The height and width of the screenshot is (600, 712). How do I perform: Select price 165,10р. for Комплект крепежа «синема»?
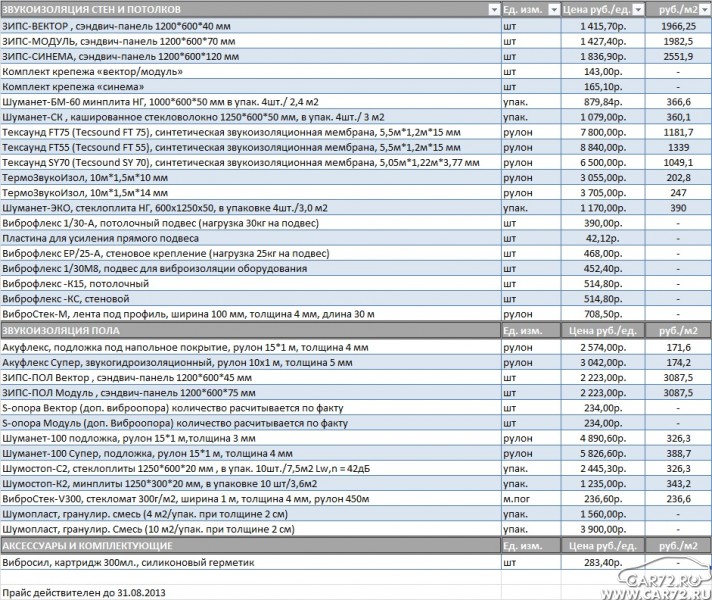coord(603,87)
